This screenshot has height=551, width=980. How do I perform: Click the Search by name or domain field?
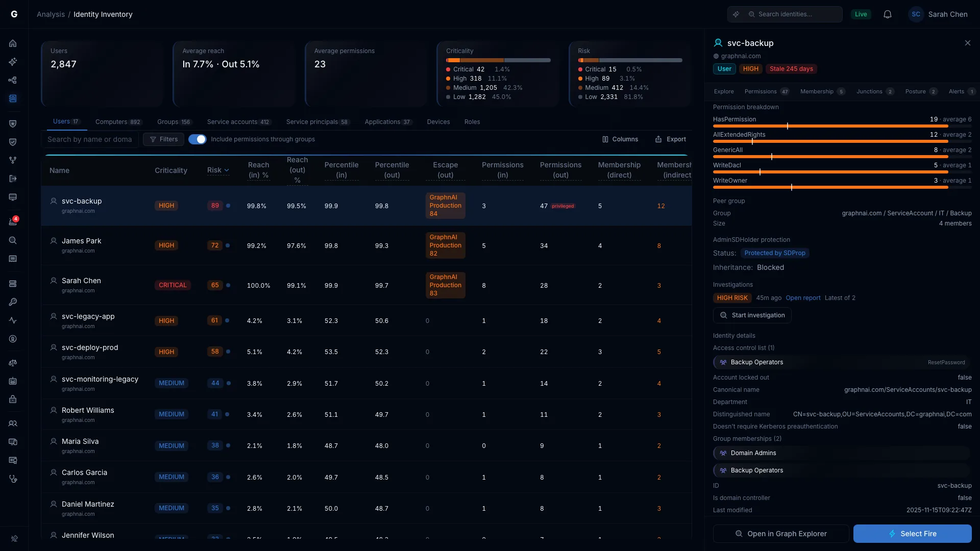pyautogui.click(x=90, y=139)
